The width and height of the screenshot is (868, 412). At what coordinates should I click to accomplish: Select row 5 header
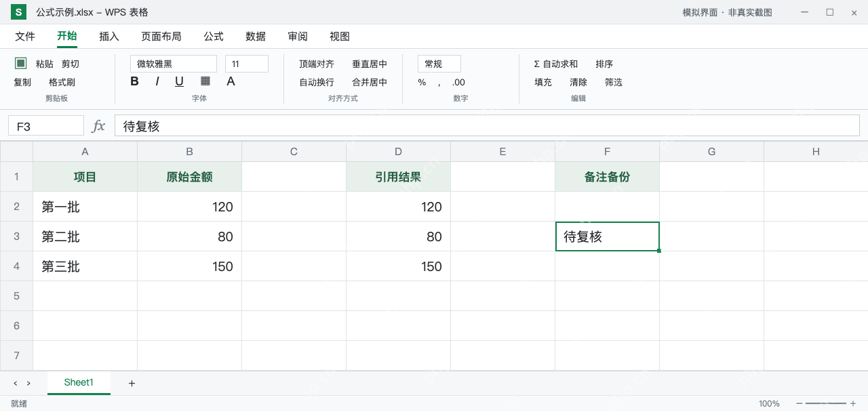click(x=16, y=296)
